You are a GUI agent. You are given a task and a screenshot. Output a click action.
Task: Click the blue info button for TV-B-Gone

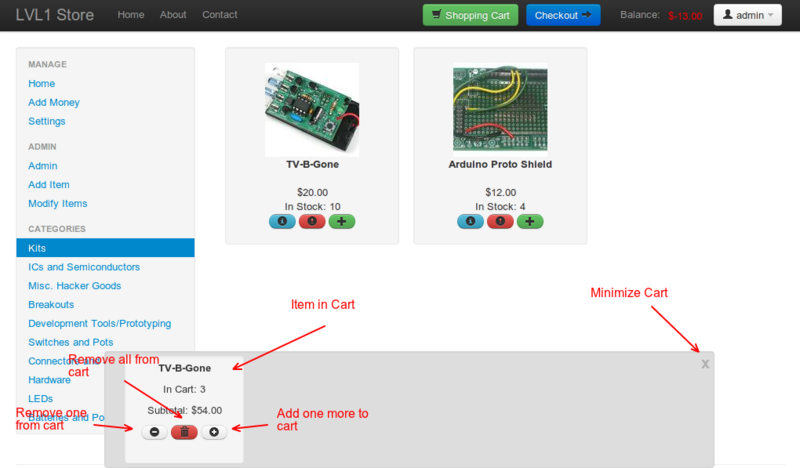[283, 221]
